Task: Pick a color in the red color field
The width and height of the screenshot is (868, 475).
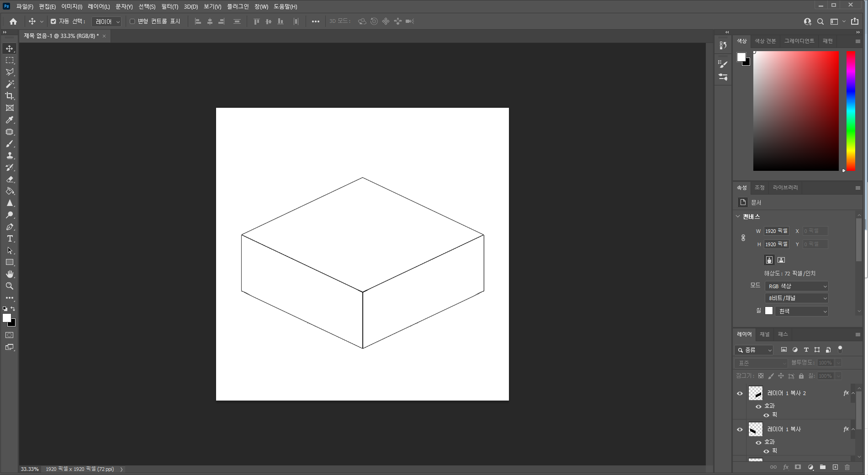Action: (796, 111)
